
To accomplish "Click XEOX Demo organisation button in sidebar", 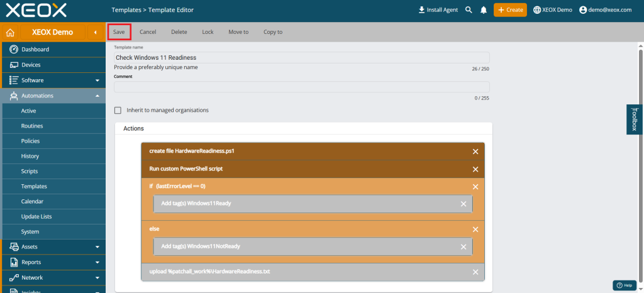I will pos(53,33).
